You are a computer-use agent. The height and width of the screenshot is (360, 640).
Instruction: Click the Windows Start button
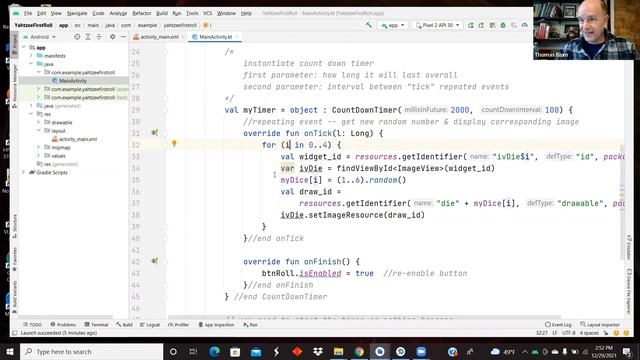click(9, 351)
